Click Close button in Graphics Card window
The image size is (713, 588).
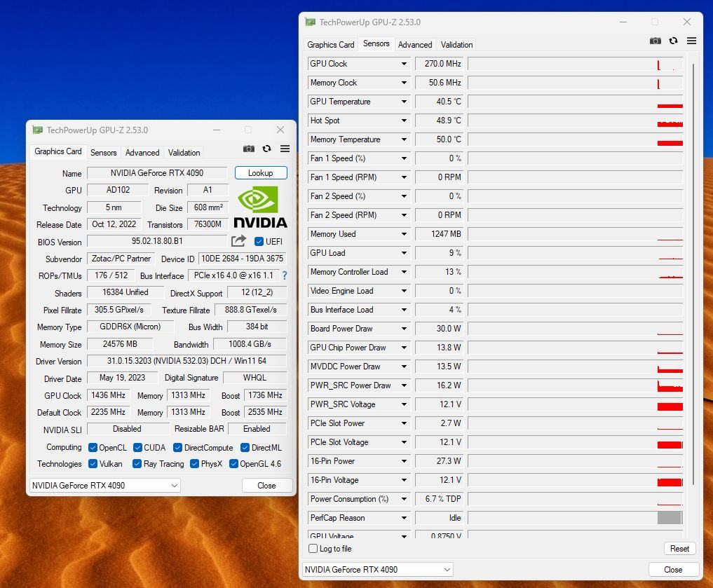pyautogui.click(x=266, y=485)
